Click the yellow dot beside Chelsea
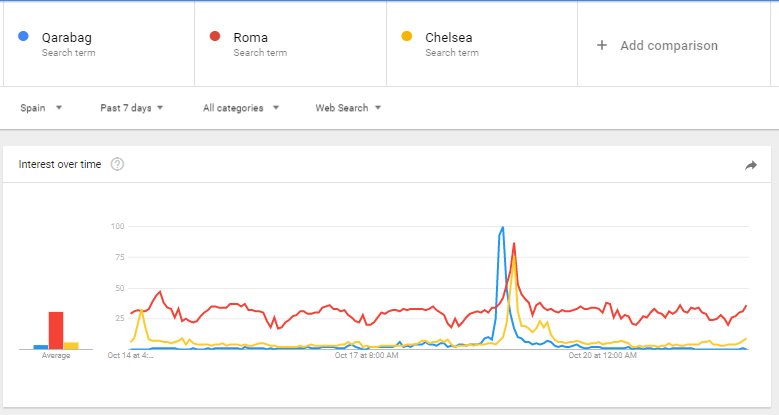The height and width of the screenshot is (415, 779). [407, 37]
